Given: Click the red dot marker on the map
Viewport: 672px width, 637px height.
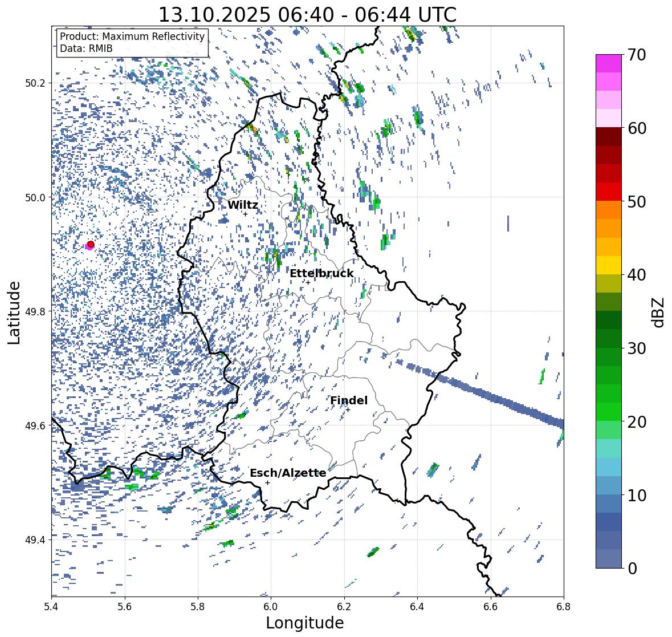Looking at the screenshot, I should tap(91, 244).
